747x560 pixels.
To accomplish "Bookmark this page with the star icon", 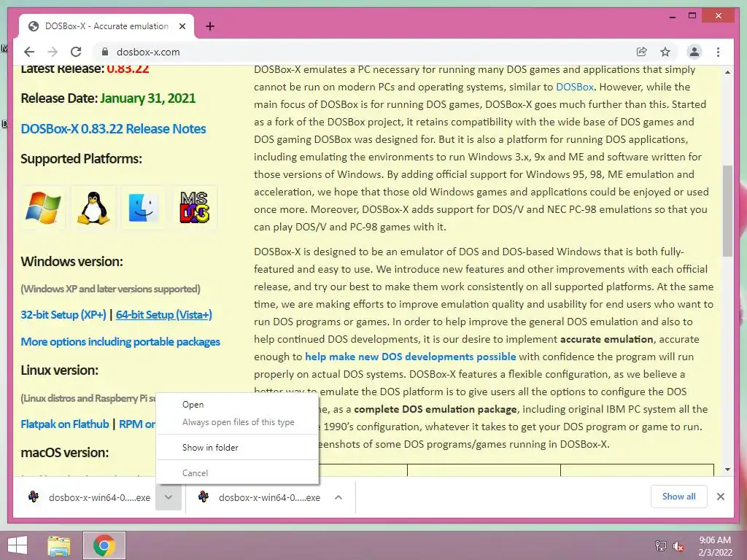I will pyautogui.click(x=665, y=52).
